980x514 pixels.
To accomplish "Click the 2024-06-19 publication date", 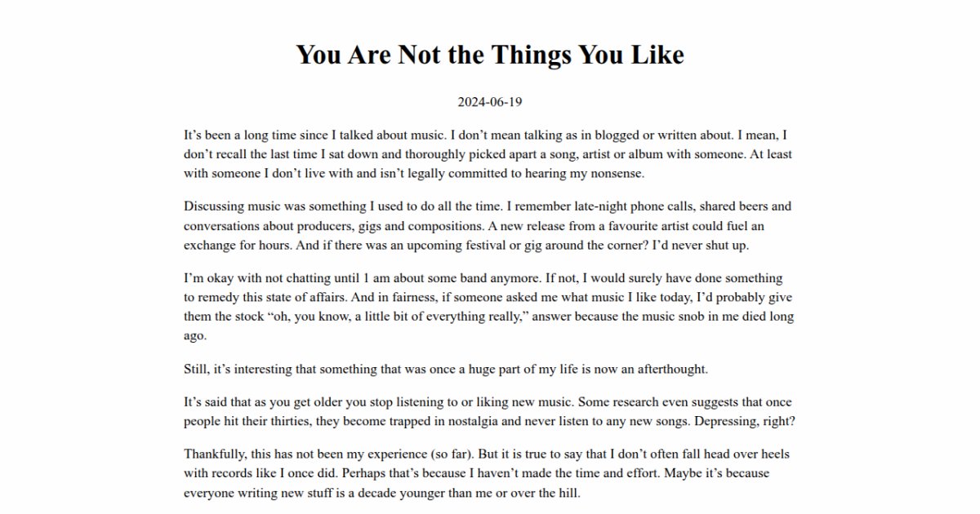I will (489, 102).
